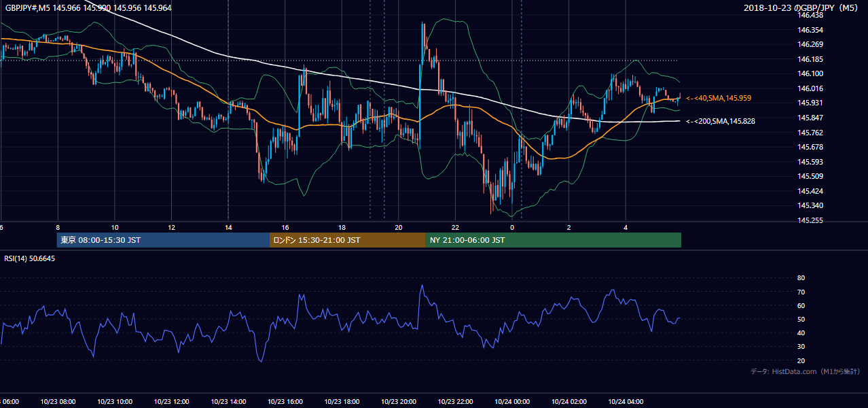Select the 2018-10-23 のGBP/JPY (M5) title

pos(801,8)
